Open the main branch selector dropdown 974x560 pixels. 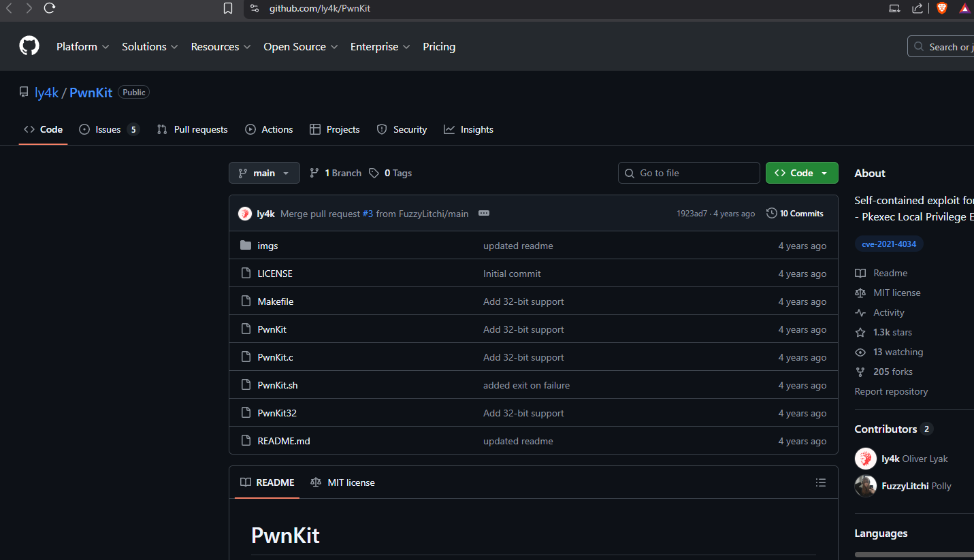coord(263,173)
